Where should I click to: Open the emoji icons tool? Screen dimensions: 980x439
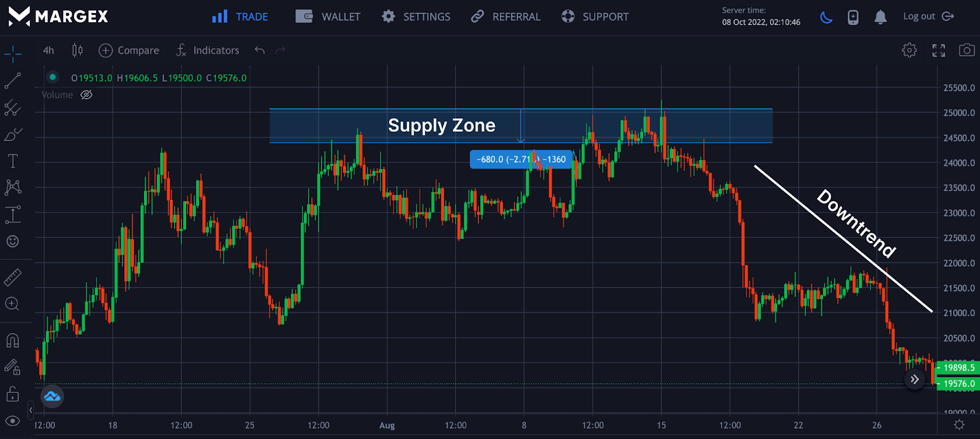tap(13, 242)
